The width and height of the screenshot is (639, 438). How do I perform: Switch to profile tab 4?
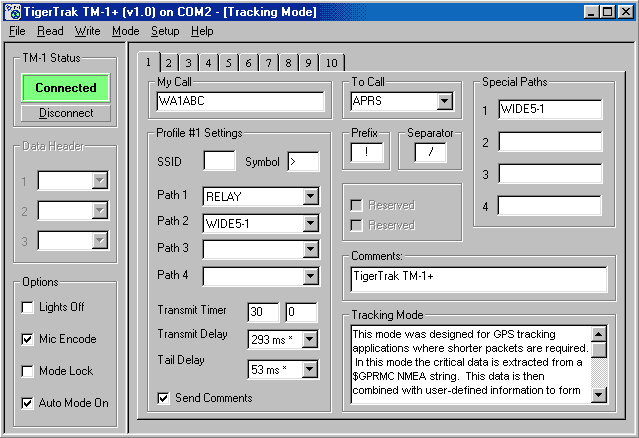tap(208, 63)
